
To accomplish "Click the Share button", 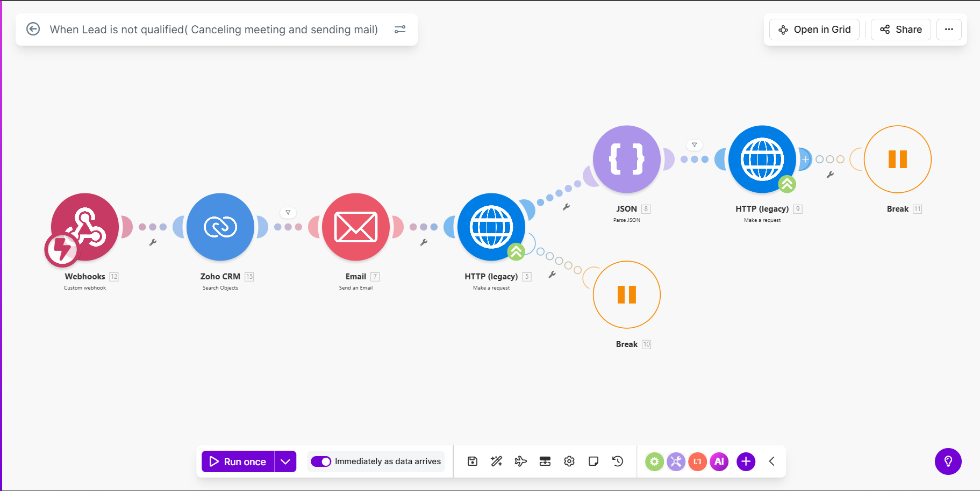I will coord(901,30).
